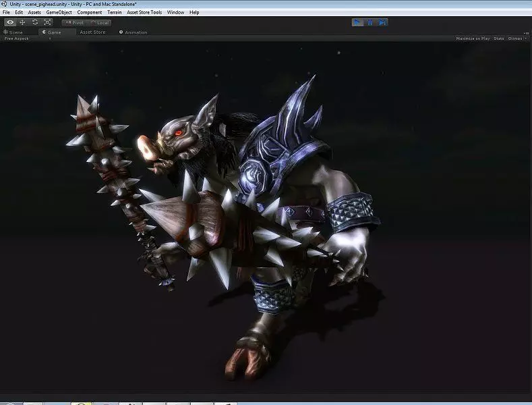Screen dimensions: 532x405
Task: Click the Unity logo in title bar
Action: pyautogui.click(x=4, y=4)
